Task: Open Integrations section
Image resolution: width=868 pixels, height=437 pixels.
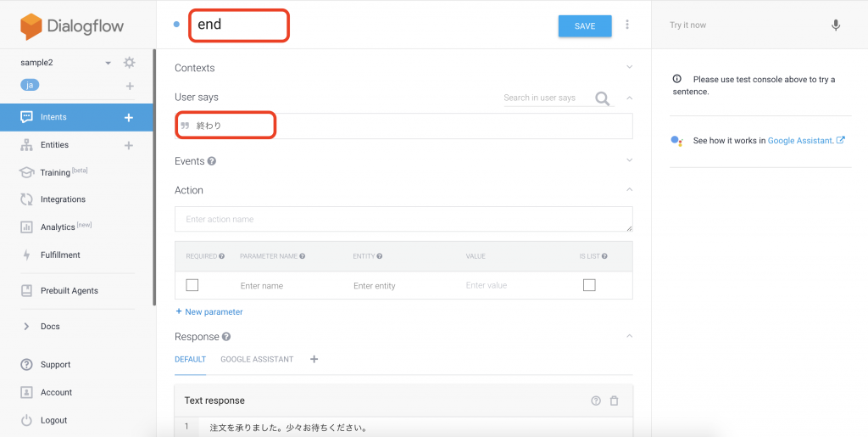Action: coord(63,199)
